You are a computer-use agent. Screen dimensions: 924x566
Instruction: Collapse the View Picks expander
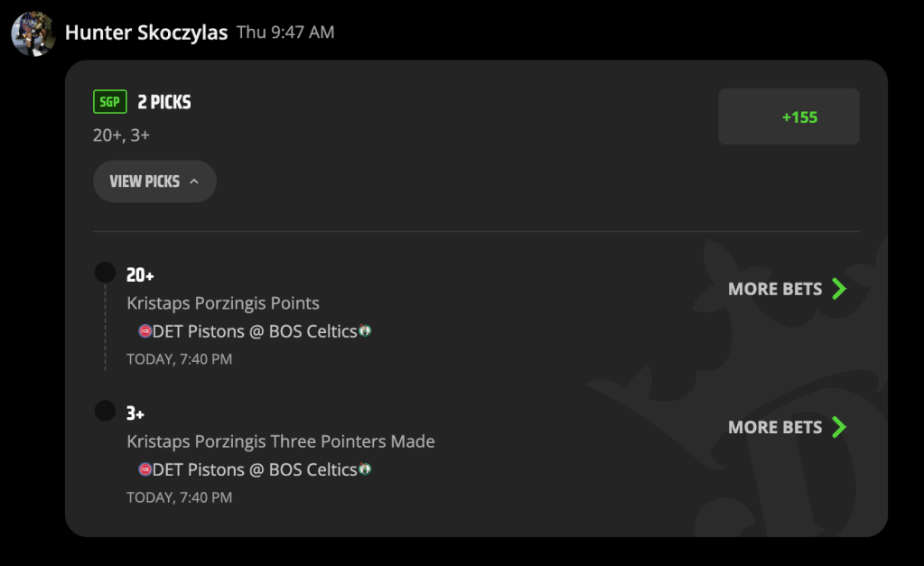click(x=154, y=181)
